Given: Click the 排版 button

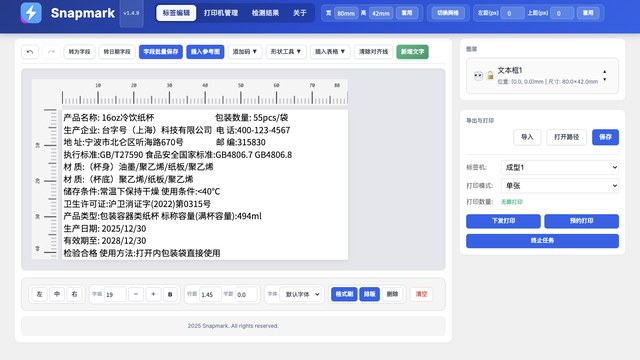Looking at the screenshot, I should (x=369, y=294).
